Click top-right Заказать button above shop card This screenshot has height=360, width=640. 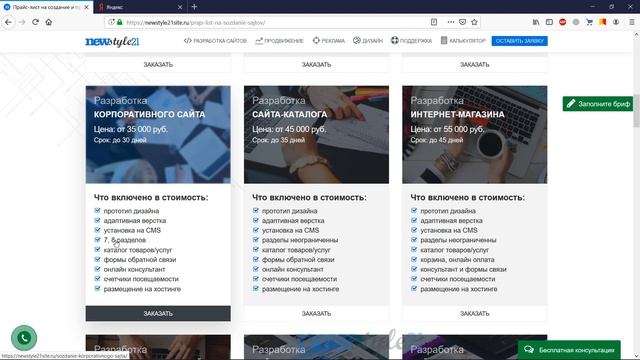pyautogui.click(x=475, y=64)
